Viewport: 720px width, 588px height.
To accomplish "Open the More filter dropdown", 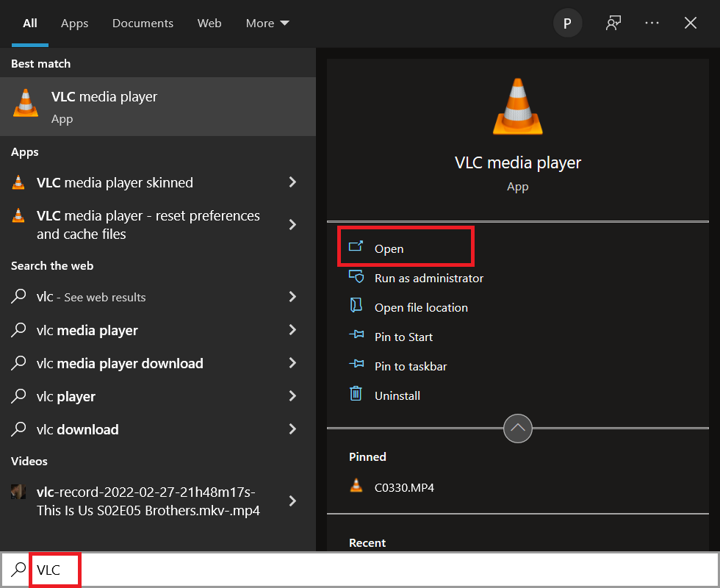I will click(x=267, y=23).
